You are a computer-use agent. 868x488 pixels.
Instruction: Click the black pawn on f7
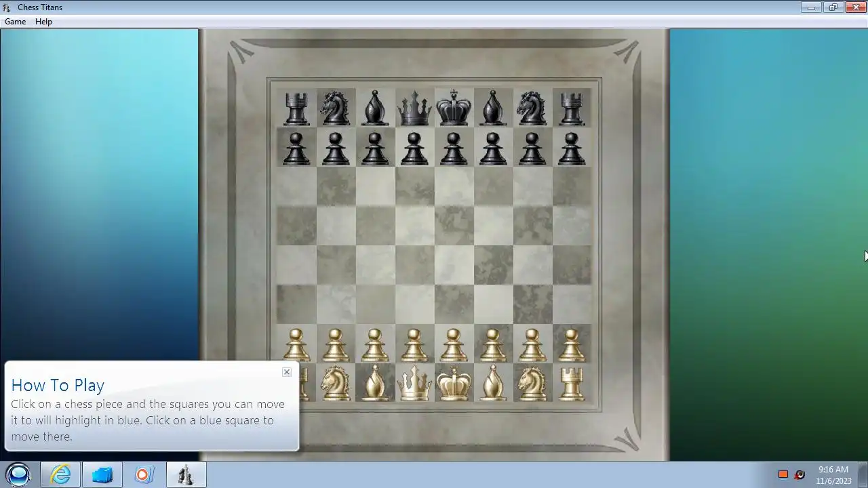[493, 148]
